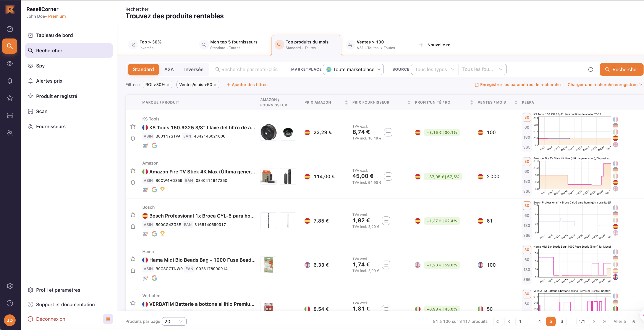Open dashboard gauge icon in dark rail

10,29
